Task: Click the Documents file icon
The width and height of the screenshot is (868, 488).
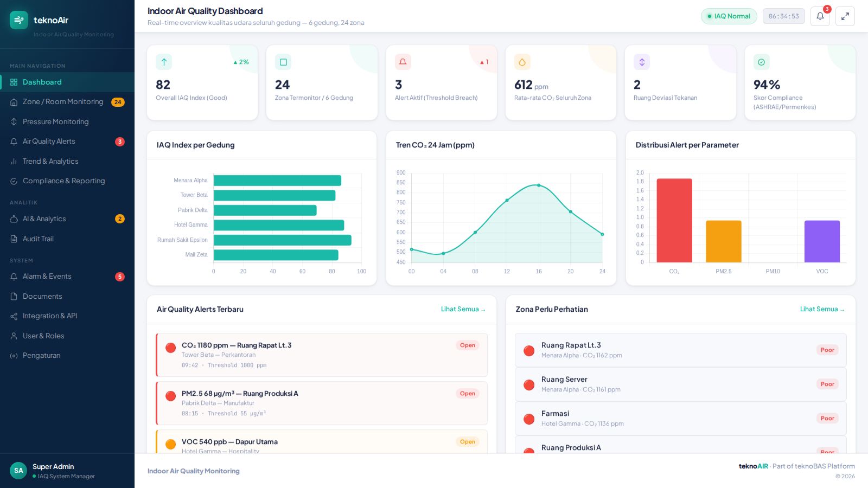Action: point(14,297)
